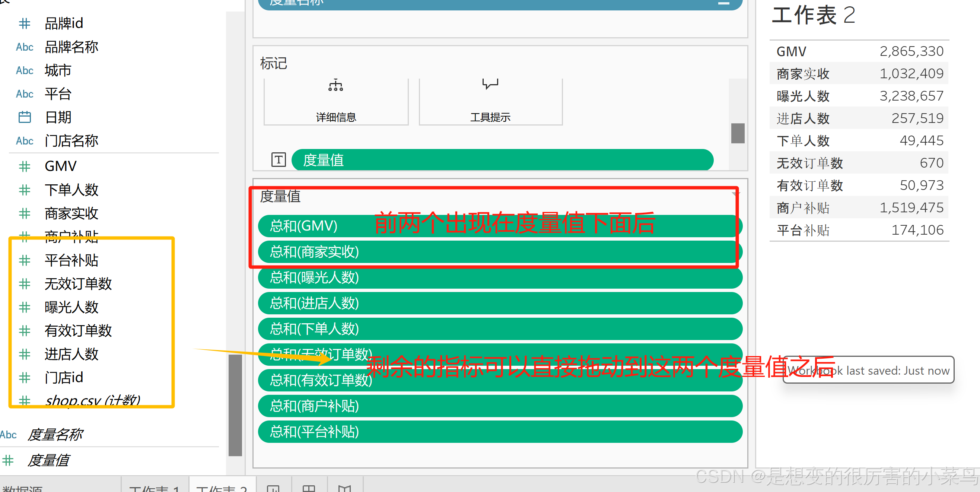Click the Tooltip (工具提示) marks card

click(x=490, y=101)
